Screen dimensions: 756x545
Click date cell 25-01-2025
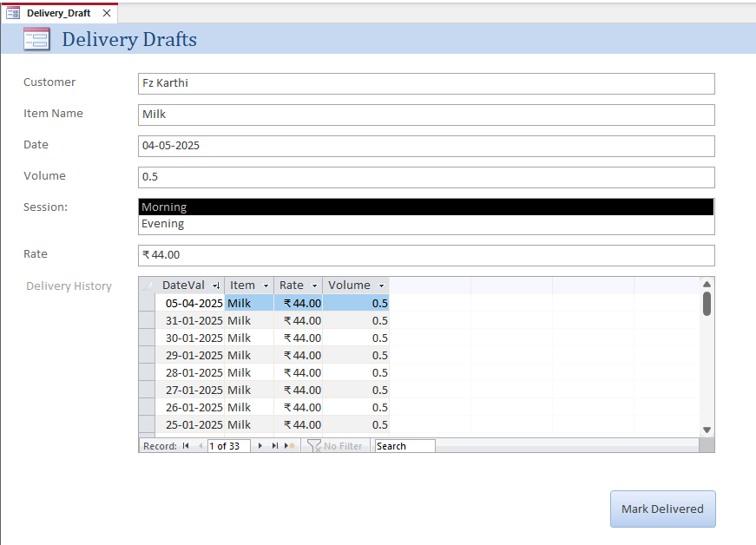click(x=190, y=424)
